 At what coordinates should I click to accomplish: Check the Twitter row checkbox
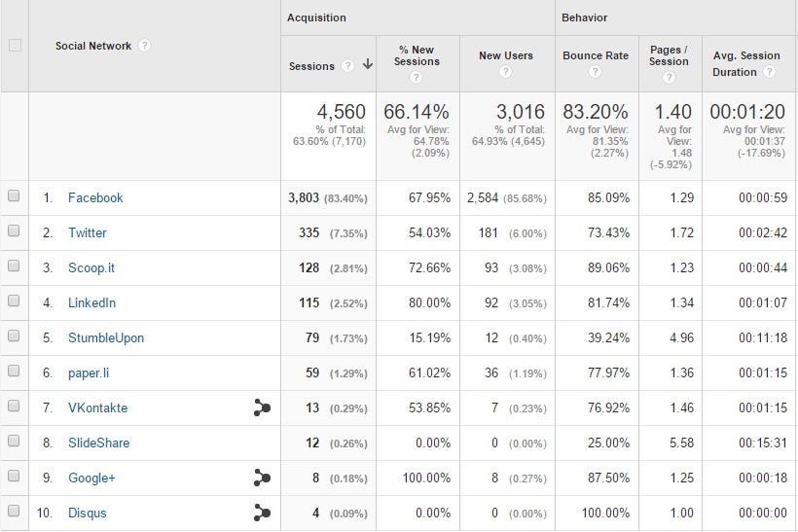(14, 231)
